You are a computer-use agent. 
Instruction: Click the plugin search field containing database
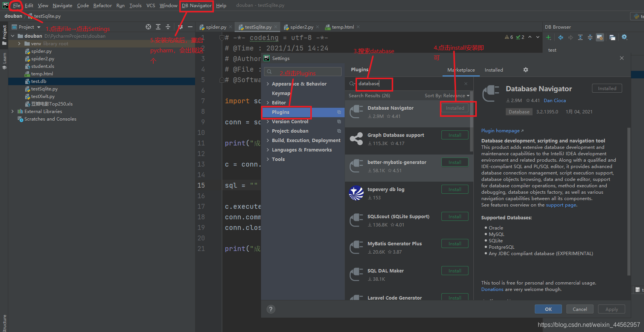pyautogui.click(x=408, y=84)
